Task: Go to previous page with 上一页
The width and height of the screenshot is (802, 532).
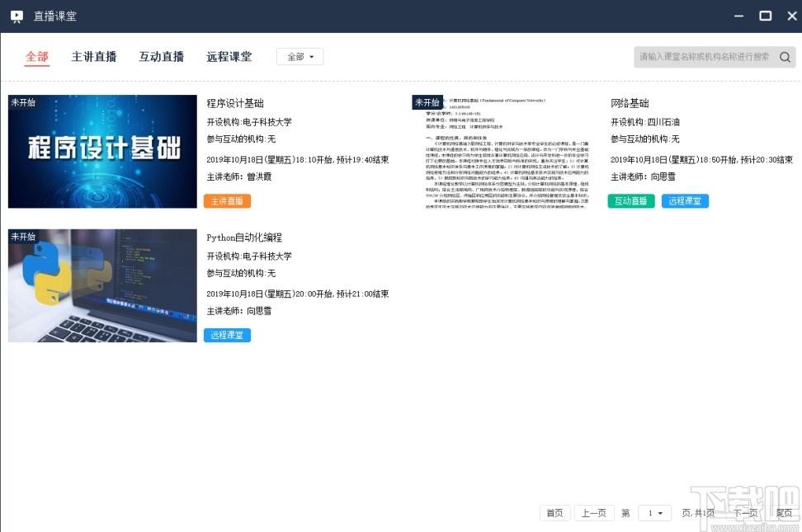Action: (594, 513)
